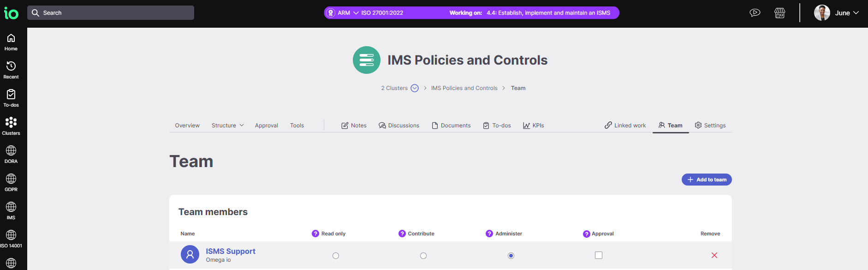Screen dimensions: 868x270
Task: Open Recent items in sidebar
Action: (11, 70)
